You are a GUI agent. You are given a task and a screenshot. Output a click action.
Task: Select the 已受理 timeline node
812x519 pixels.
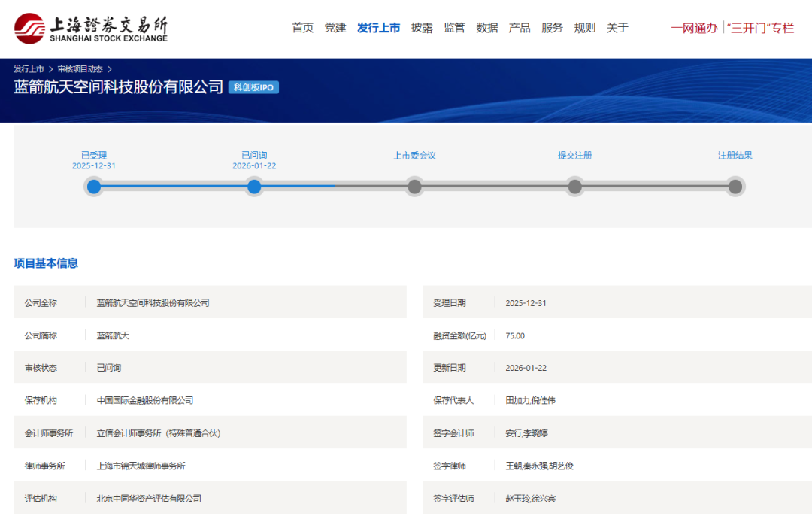click(x=93, y=186)
